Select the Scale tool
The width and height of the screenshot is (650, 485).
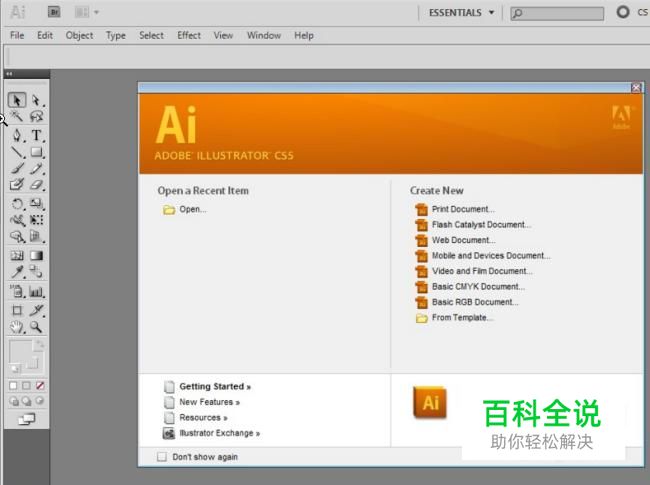tap(36, 204)
